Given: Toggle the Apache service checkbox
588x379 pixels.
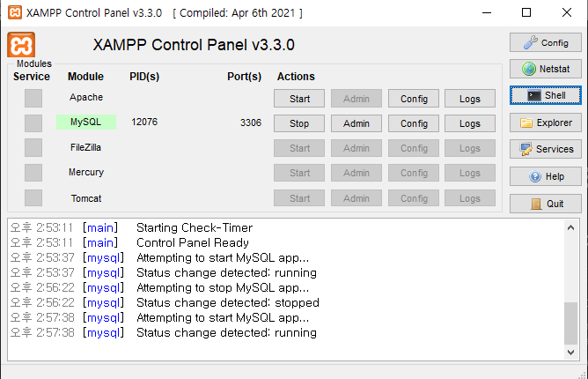Looking at the screenshot, I should coord(33,98).
